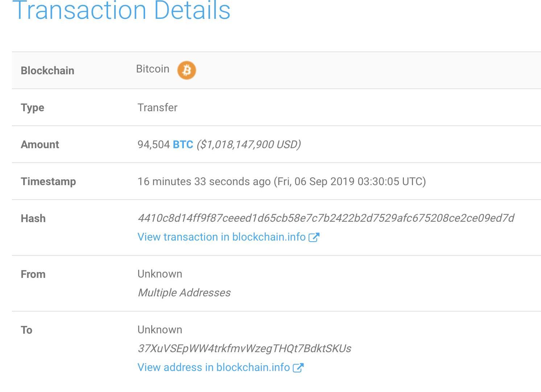Click the Transfer type value
The image size is (541, 392).
click(157, 108)
